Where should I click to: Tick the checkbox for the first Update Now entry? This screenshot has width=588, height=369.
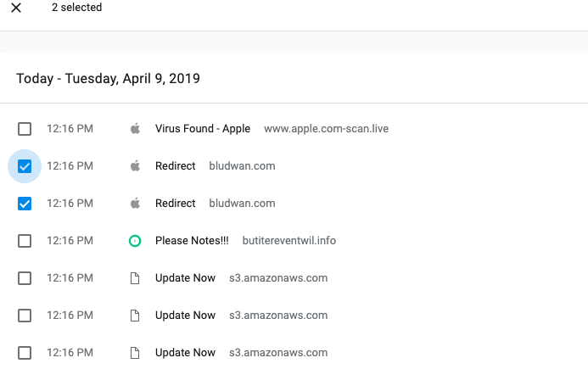click(25, 278)
